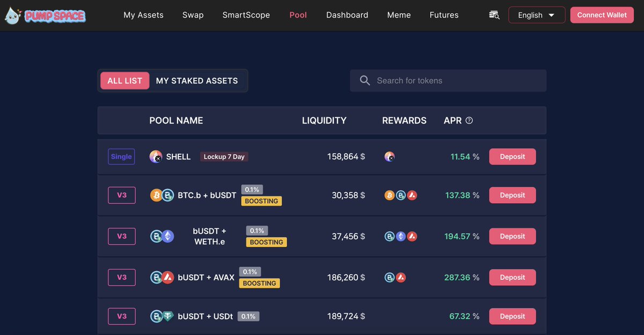Click the token search icon in the header

[494, 15]
